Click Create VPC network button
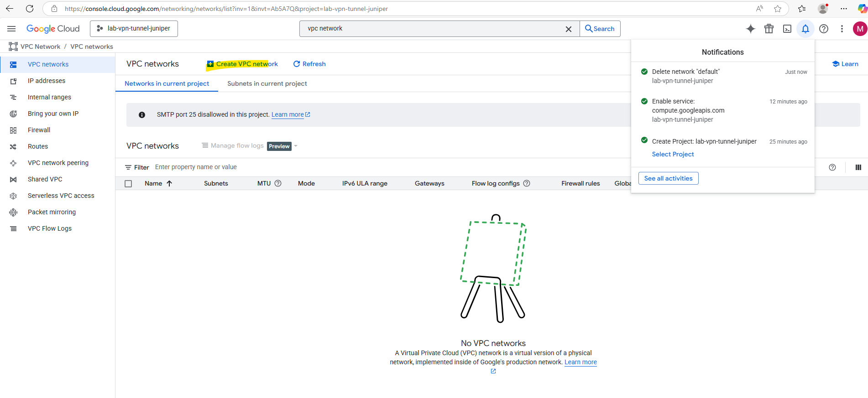 242,64
